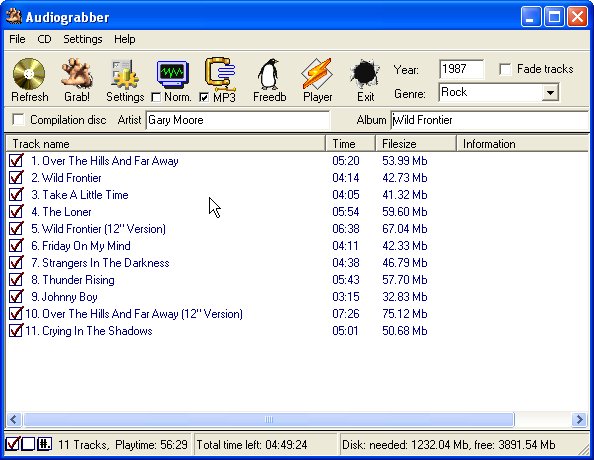Image resolution: width=594 pixels, height=460 pixels.
Task: Open the Genre dropdown arrow
Action: [550, 92]
